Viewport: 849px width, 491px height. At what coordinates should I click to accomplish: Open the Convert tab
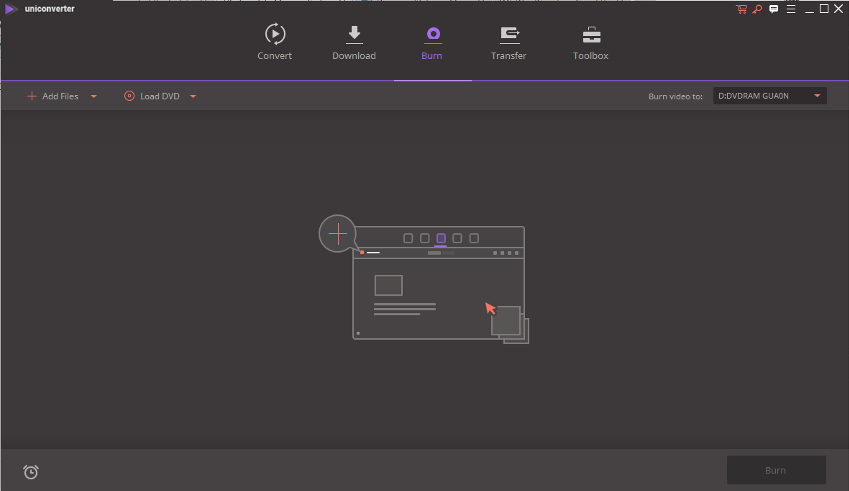click(275, 42)
